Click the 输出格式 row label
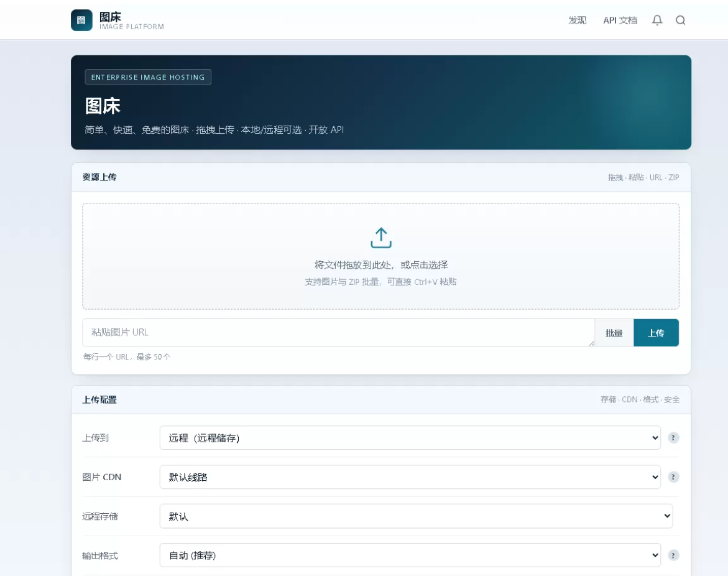 [100, 555]
